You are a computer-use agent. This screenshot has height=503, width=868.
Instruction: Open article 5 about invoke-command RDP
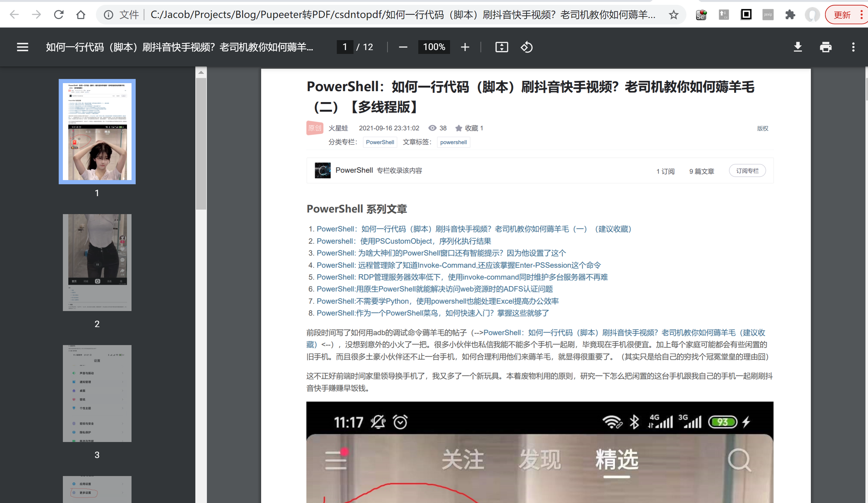tap(462, 277)
